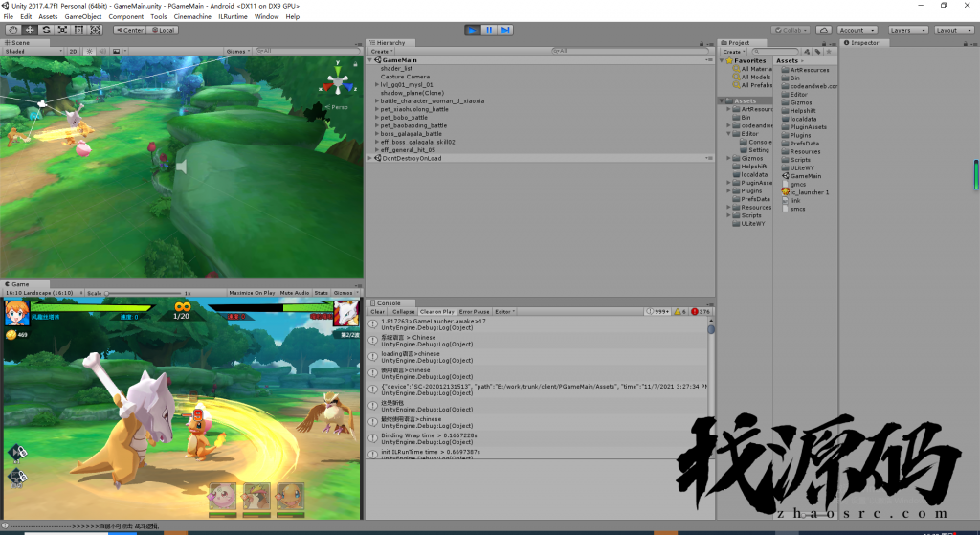Open the Console Editor dropdown

(x=504, y=311)
